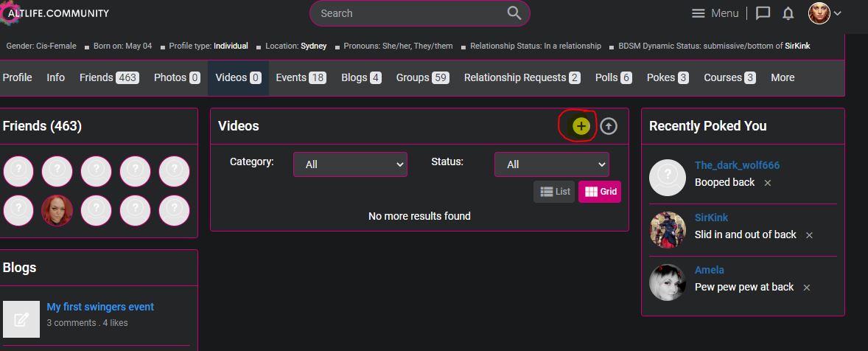This screenshot has width=868, height=351.
Task: Open the My first swingers event blog
Action: [x=100, y=307]
